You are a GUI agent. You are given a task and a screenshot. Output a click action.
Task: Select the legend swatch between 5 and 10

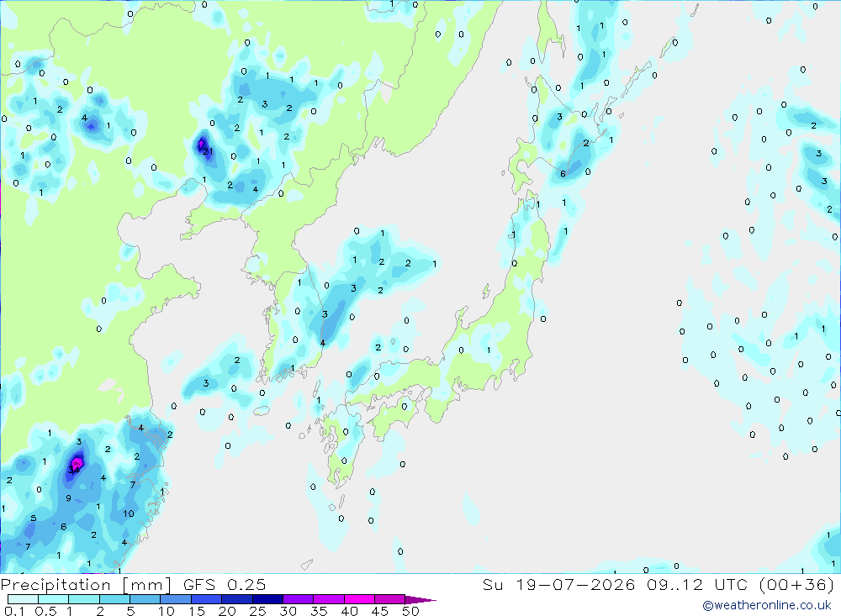point(145,599)
